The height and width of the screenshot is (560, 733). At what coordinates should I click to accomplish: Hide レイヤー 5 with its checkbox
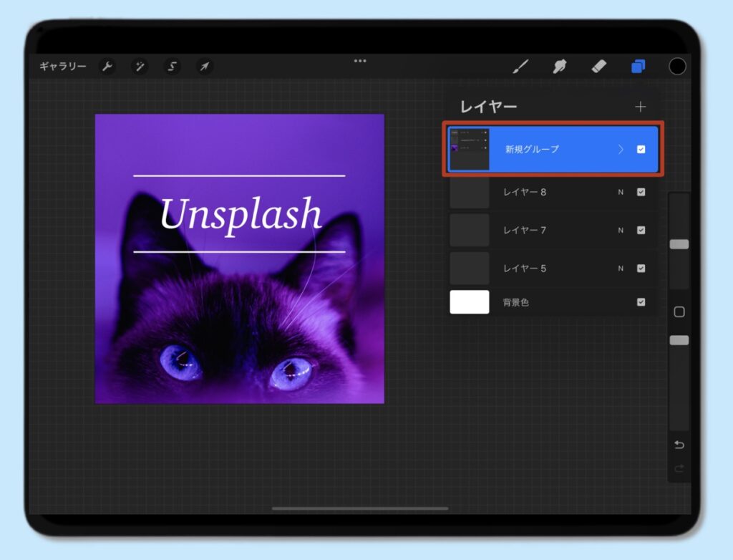click(641, 269)
